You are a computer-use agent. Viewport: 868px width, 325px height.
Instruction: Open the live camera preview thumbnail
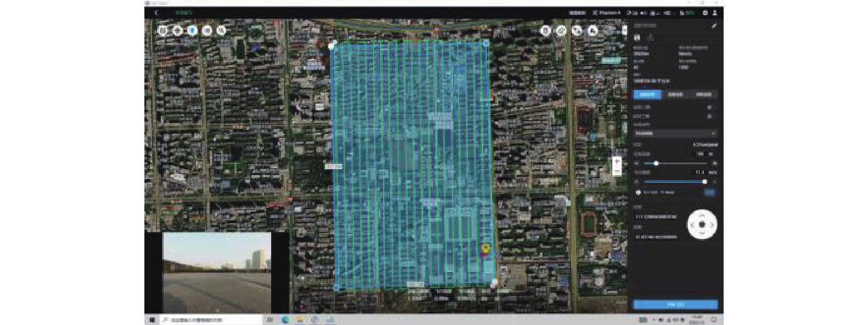pyautogui.click(x=217, y=272)
